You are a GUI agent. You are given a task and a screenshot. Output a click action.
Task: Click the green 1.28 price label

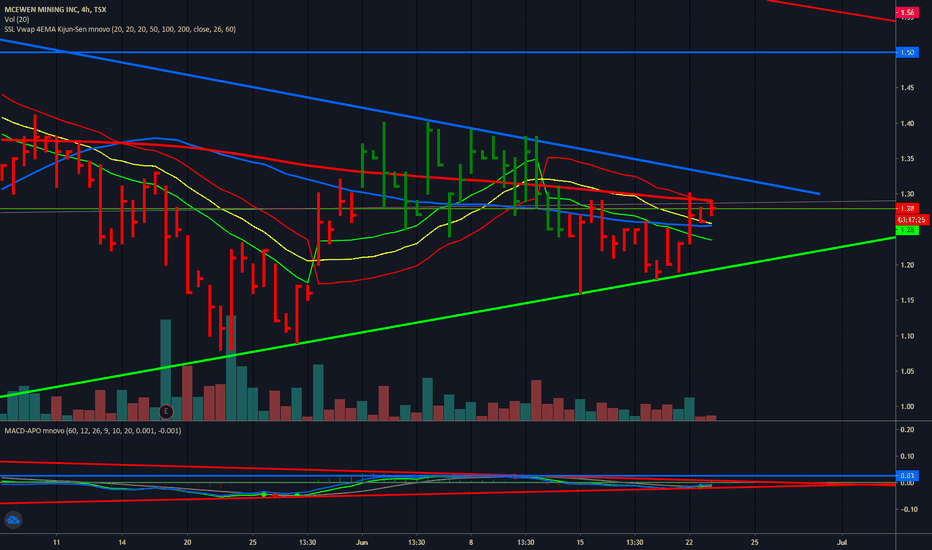(907, 230)
